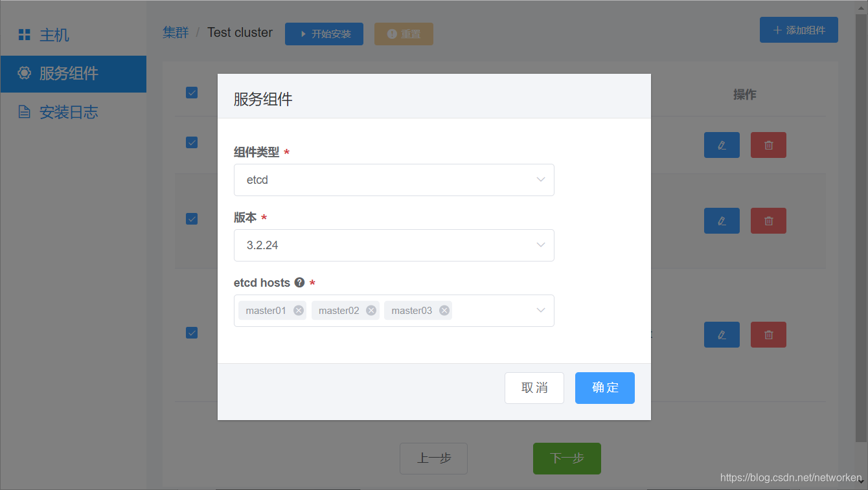This screenshot has height=490, width=868.
Task: Click delete trash icon in first table row
Action: pyautogui.click(x=768, y=145)
